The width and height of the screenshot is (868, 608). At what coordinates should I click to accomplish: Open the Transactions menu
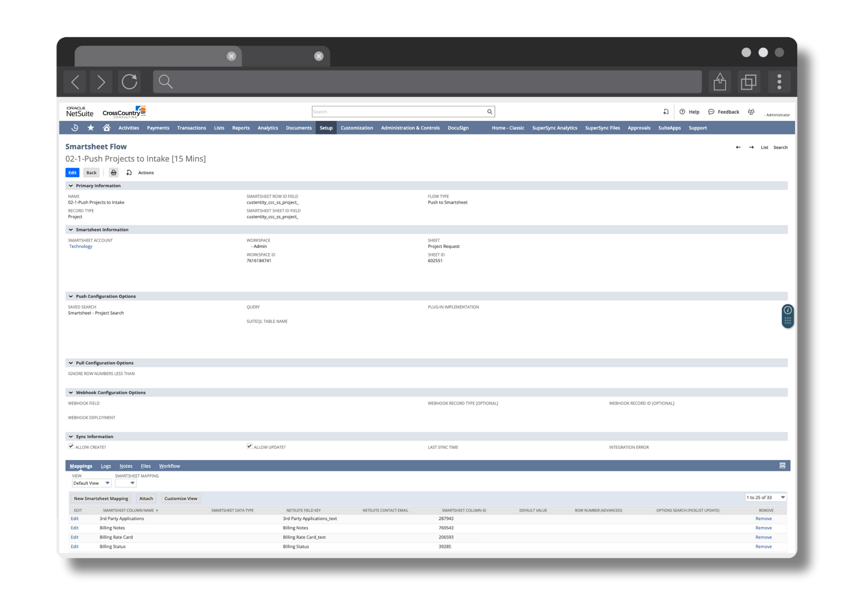pyautogui.click(x=191, y=128)
